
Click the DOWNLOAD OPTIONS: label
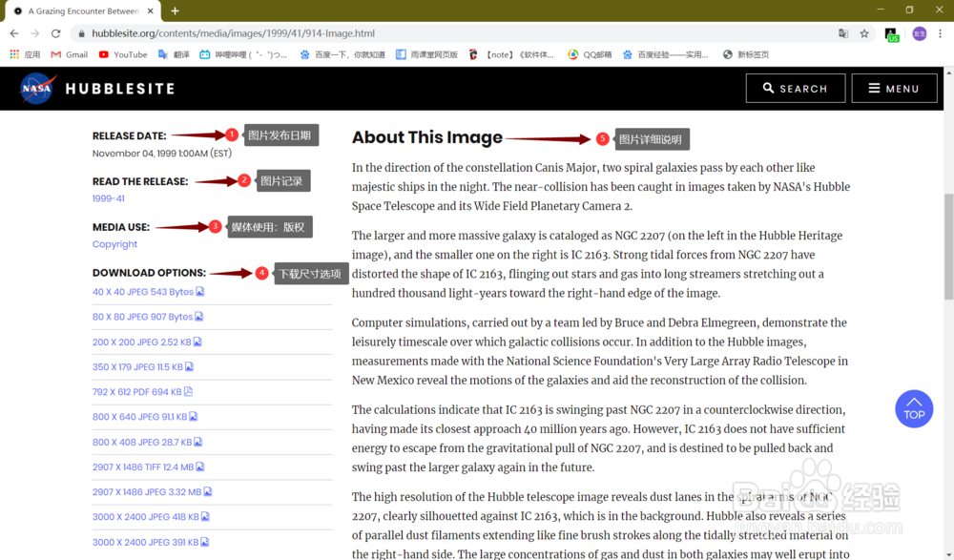pyautogui.click(x=149, y=273)
